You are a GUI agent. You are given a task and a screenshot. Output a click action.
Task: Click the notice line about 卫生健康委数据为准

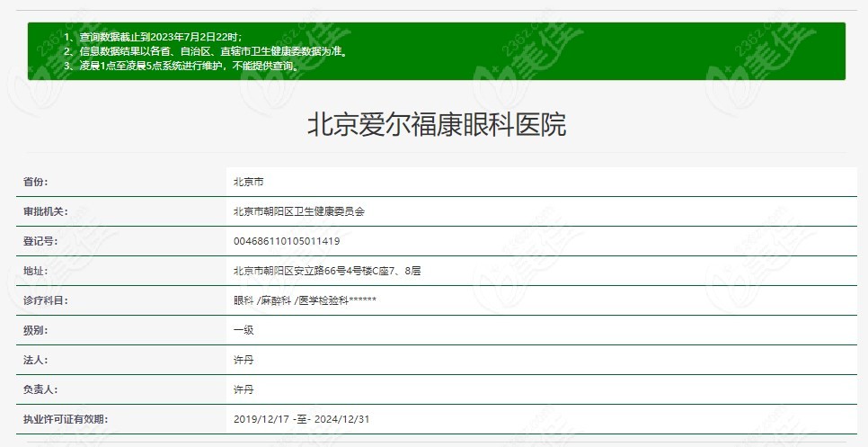[206, 51]
